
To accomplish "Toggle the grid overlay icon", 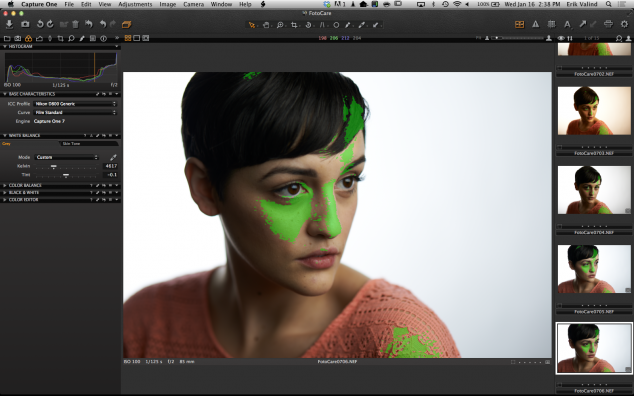I will (x=551, y=24).
